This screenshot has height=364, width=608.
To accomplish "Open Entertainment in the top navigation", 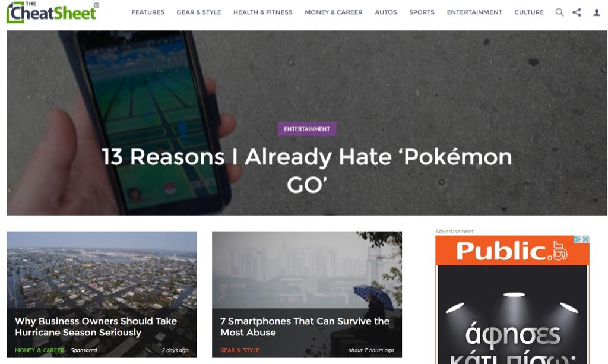I will [x=474, y=12].
